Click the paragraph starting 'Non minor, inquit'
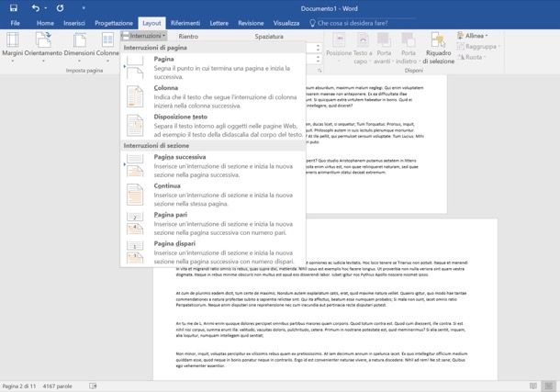560x392 pixels. click(321, 360)
